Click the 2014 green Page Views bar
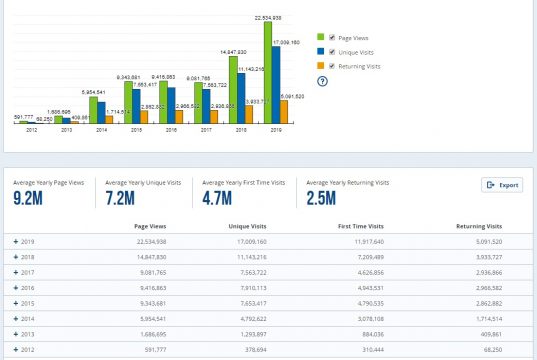This screenshot has width=537, height=360. [x=93, y=110]
